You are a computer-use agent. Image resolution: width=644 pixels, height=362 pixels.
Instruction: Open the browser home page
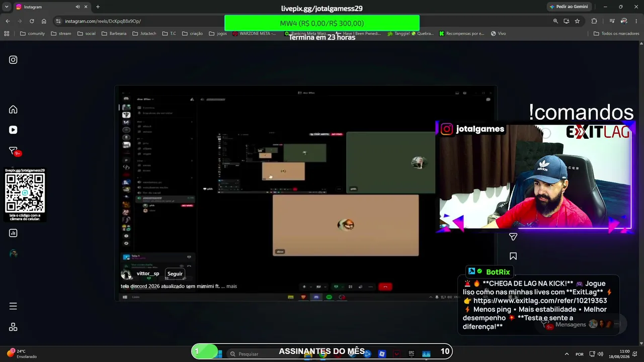click(44, 21)
